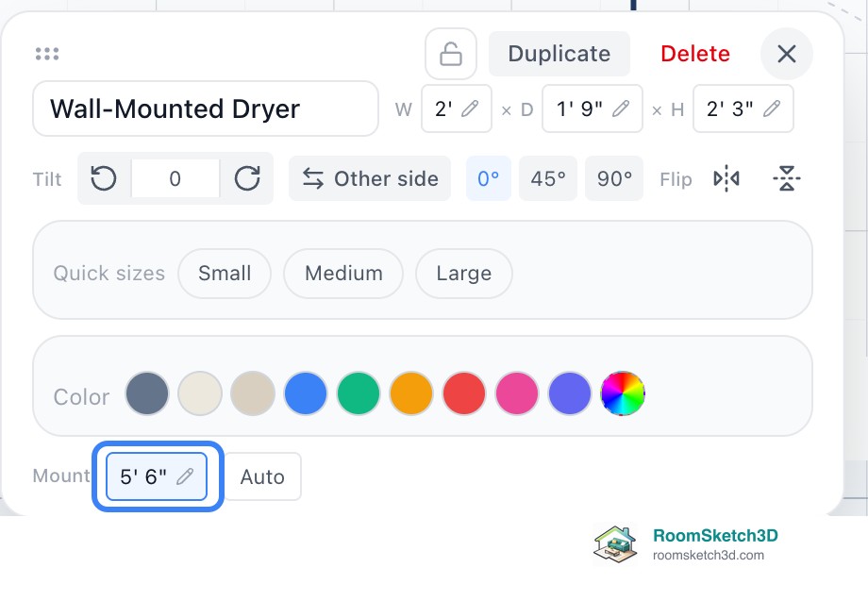Click the drag handle dots icon
Viewport: 868px width, 601px height.
[47, 54]
